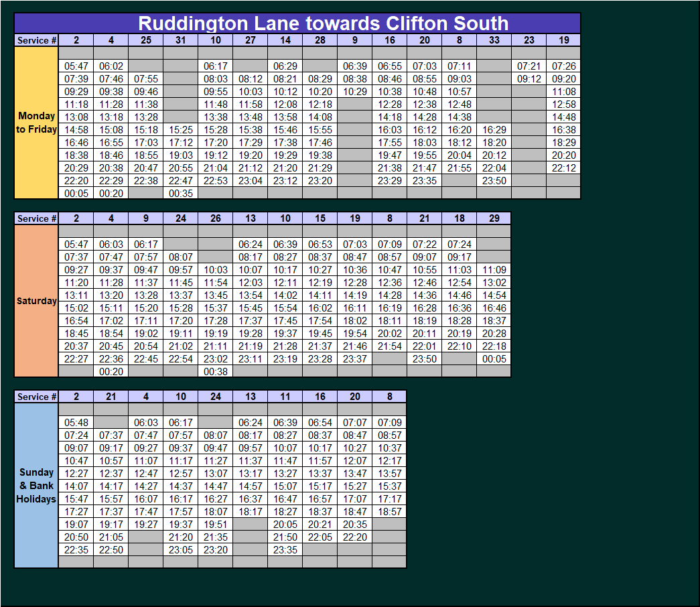Click 12:18 in Monday to Friday service 28
Viewport: 700px width, 607px height.
[x=320, y=105]
